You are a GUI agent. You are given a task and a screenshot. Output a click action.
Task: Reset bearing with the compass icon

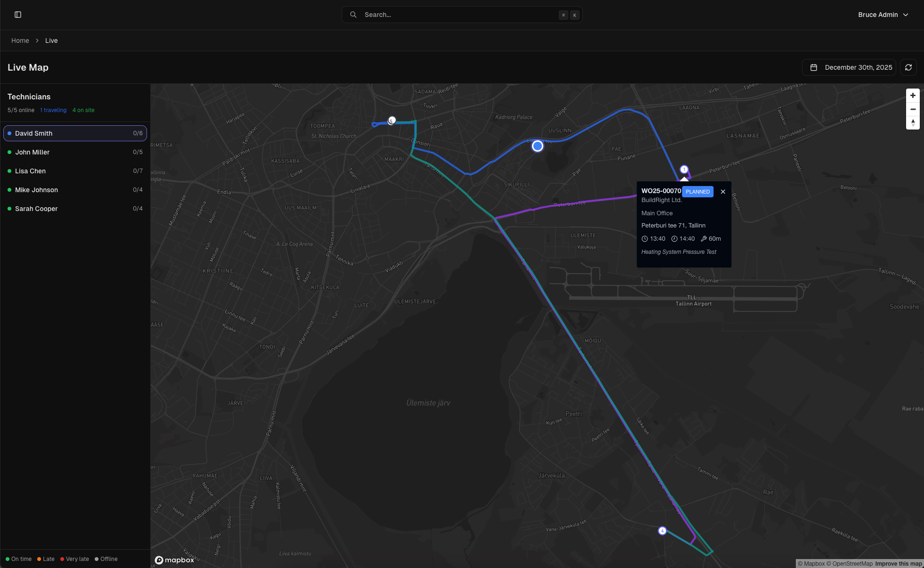coord(913,123)
